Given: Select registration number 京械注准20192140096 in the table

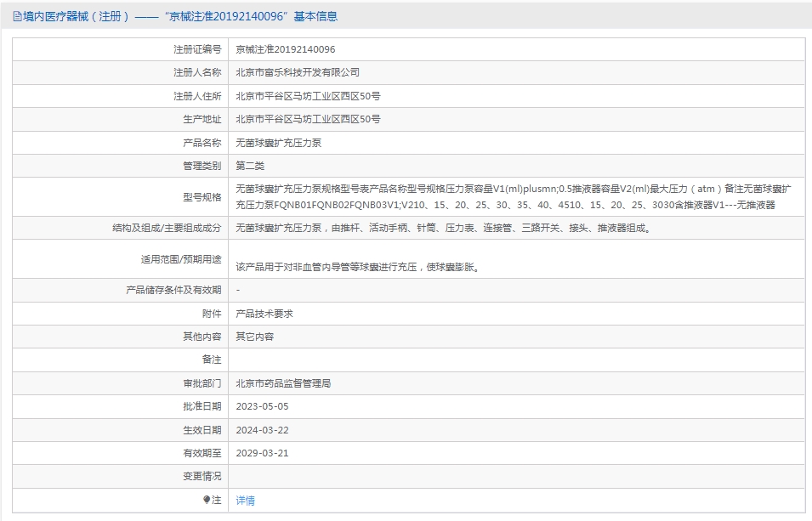Looking at the screenshot, I should coord(286,49).
